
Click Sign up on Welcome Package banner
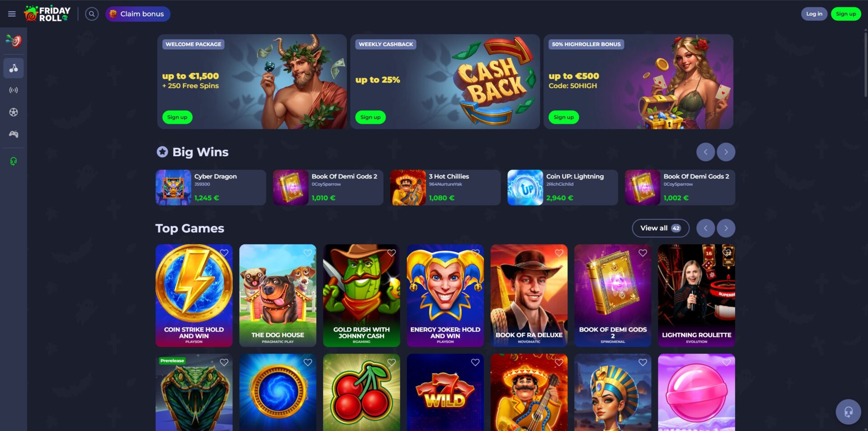point(177,117)
